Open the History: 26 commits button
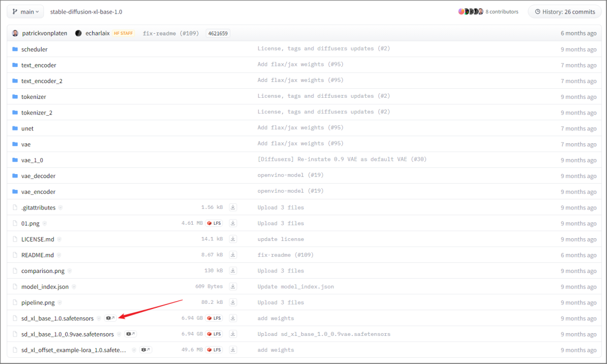The width and height of the screenshot is (607, 364). tap(565, 12)
